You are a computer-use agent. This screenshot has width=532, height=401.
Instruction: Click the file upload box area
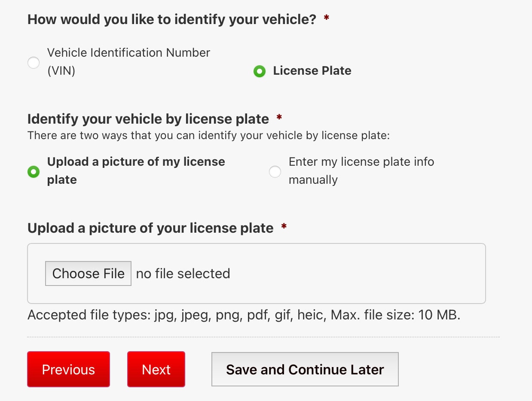point(257,273)
